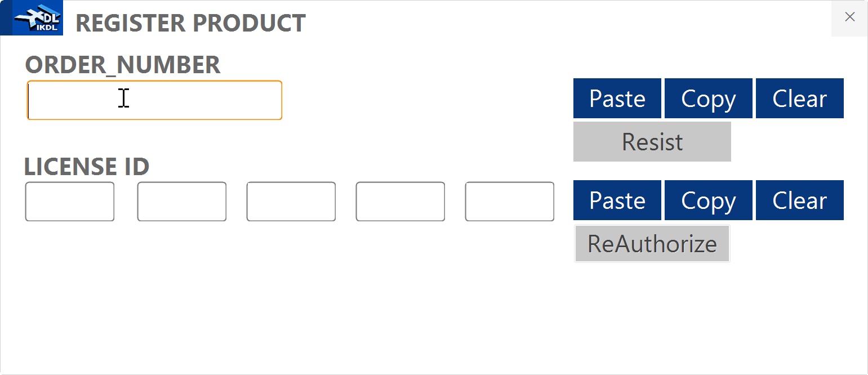Image resolution: width=868 pixels, height=375 pixels.
Task: Click the third License ID box
Action: point(291,202)
